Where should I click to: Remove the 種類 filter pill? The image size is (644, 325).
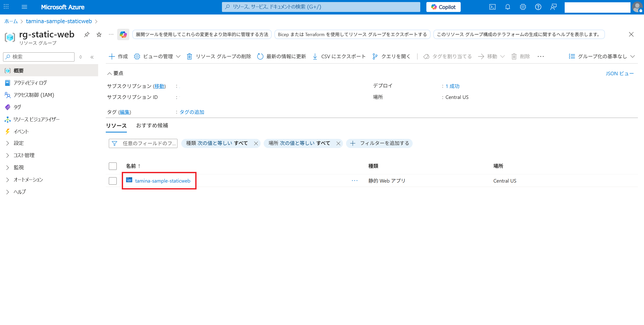[256, 143]
